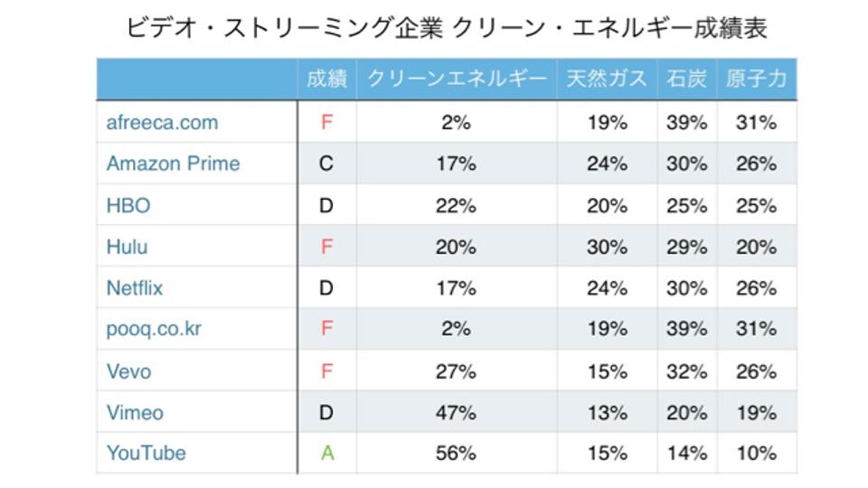Select the Hulu link
The width and height of the screenshot is (868, 488).
(x=127, y=247)
